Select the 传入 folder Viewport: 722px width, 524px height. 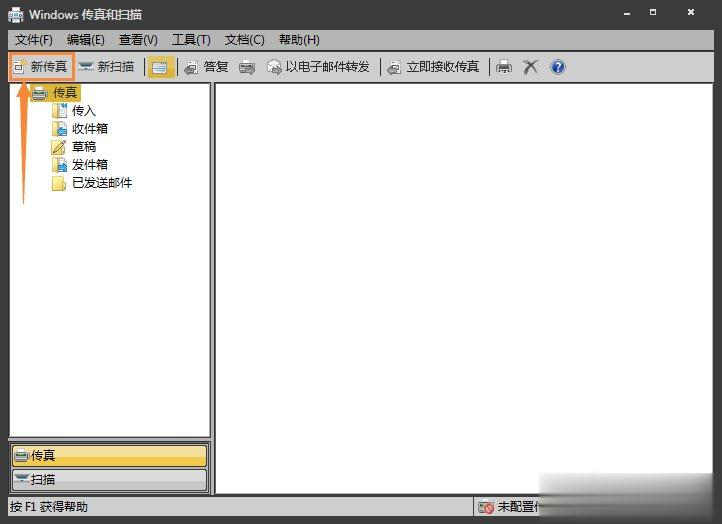click(x=83, y=111)
